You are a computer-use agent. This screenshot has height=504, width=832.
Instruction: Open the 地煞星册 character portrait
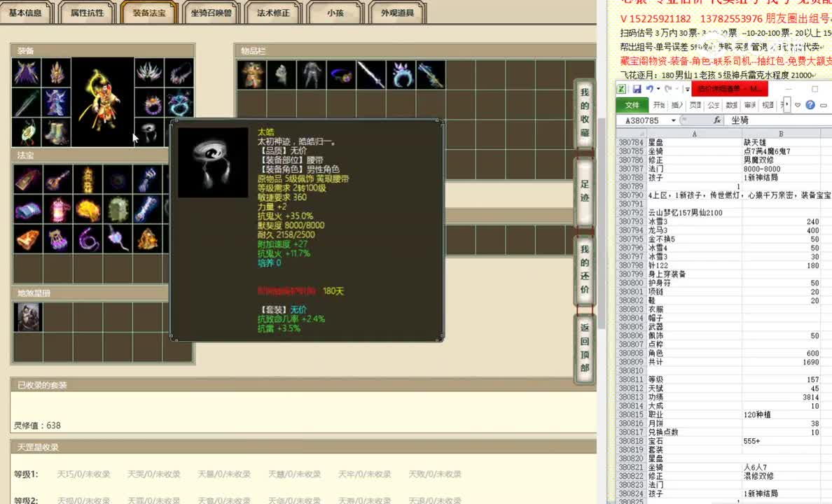pos(28,316)
